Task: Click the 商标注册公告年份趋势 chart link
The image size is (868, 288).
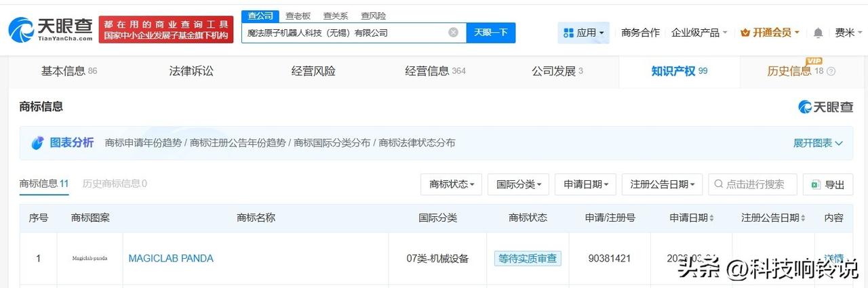Action: tap(237, 143)
